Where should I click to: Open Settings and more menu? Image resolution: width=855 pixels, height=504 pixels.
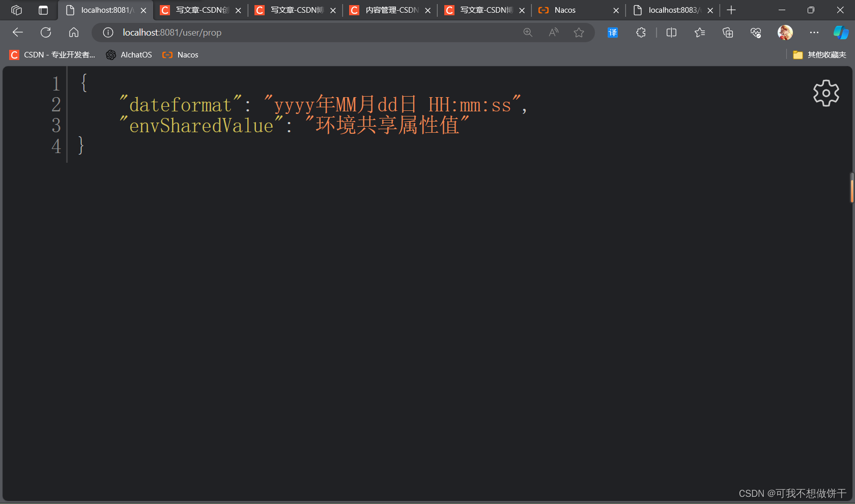pos(814,33)
